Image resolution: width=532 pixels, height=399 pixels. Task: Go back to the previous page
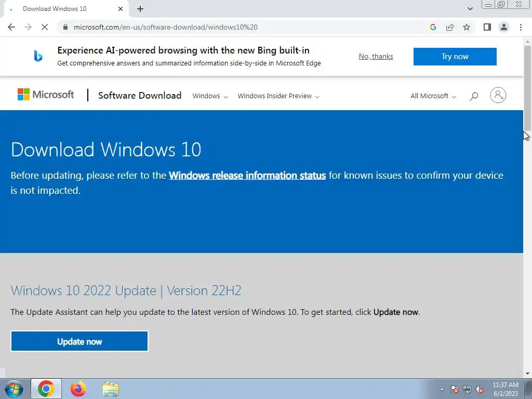(x=11, y=27)
